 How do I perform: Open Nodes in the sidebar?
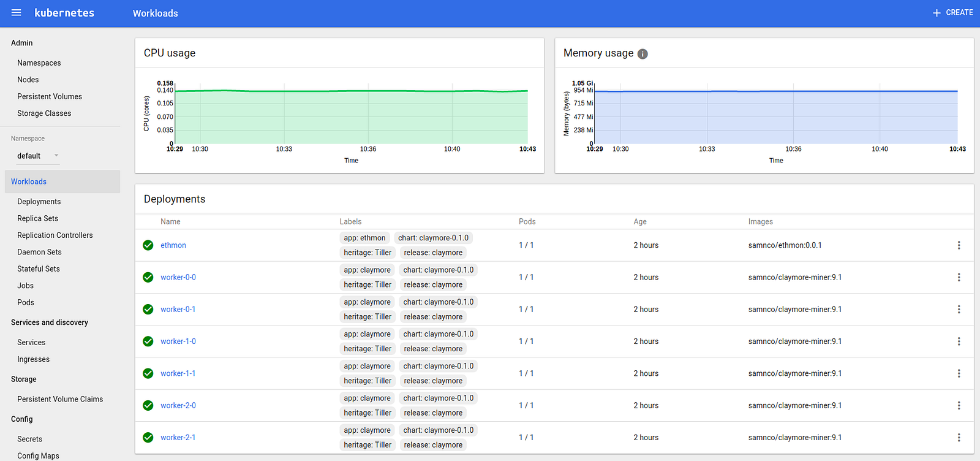[28, 80]
